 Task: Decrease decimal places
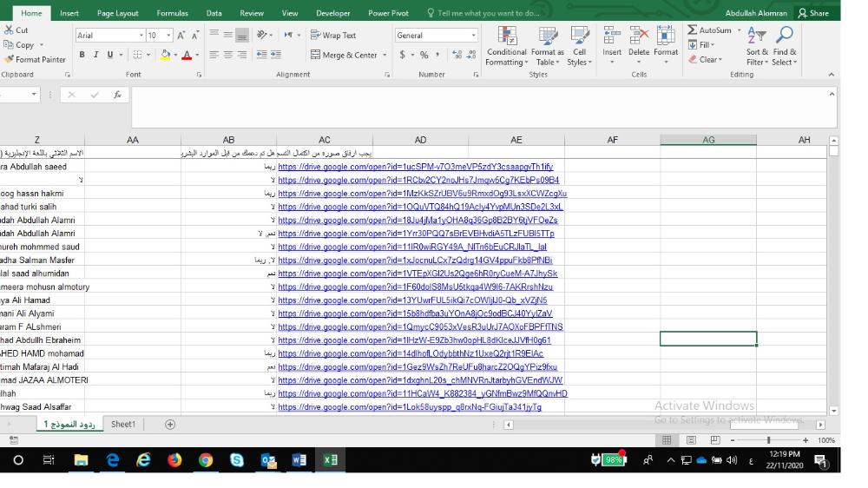pos(471,55)
